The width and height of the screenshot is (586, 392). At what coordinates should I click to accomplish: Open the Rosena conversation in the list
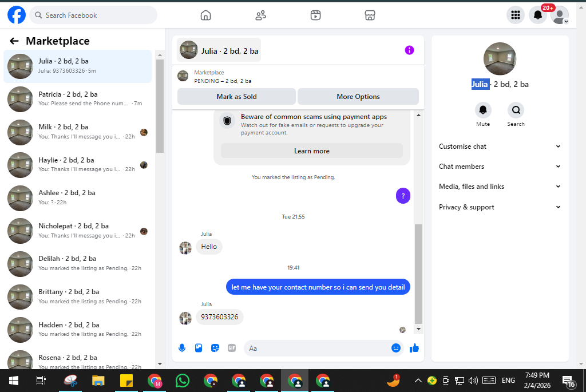(78, 359)
